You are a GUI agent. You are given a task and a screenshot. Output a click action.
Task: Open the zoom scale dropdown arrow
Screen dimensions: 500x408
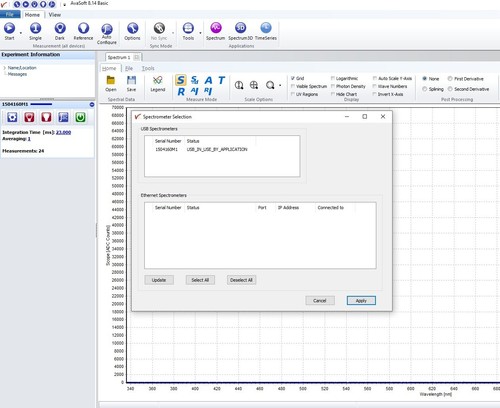280,85
